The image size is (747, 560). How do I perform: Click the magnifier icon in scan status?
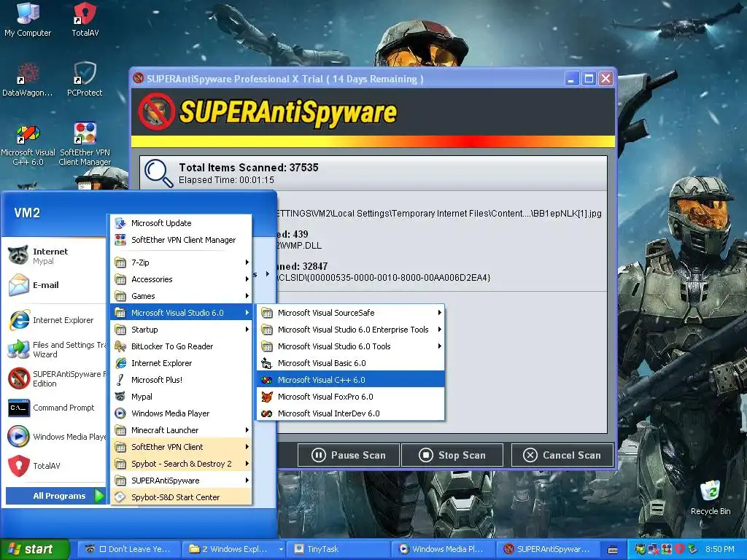coord(158,173)
